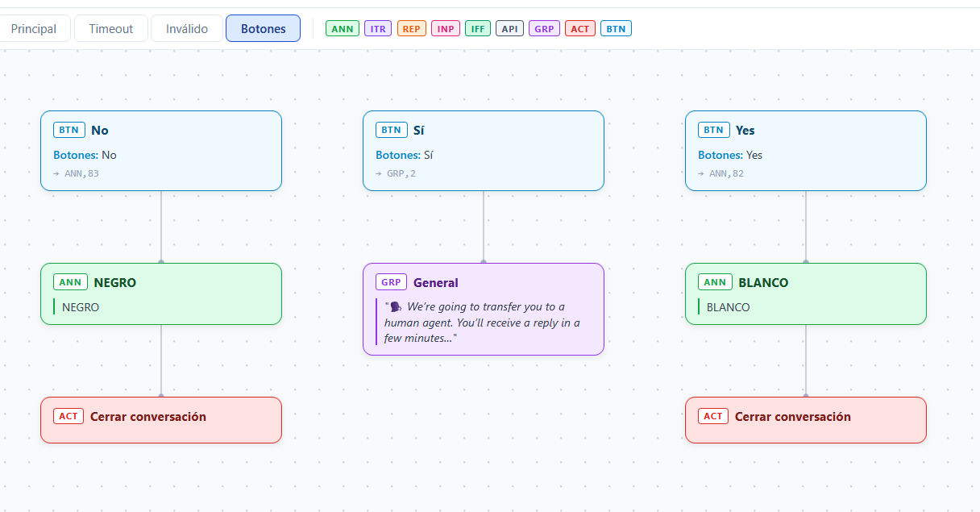980x512 pixels.
Task: Click the pink INP legend badge
Action: pos(446,29)
